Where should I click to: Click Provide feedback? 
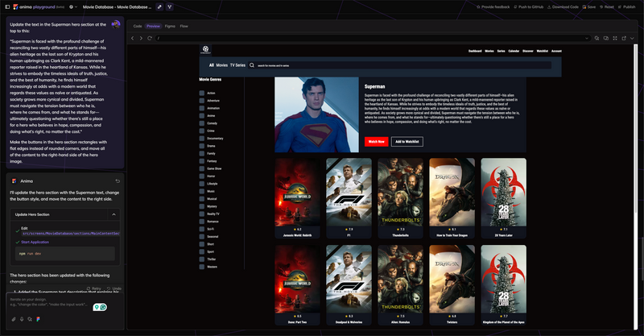[x=493, y=7]
